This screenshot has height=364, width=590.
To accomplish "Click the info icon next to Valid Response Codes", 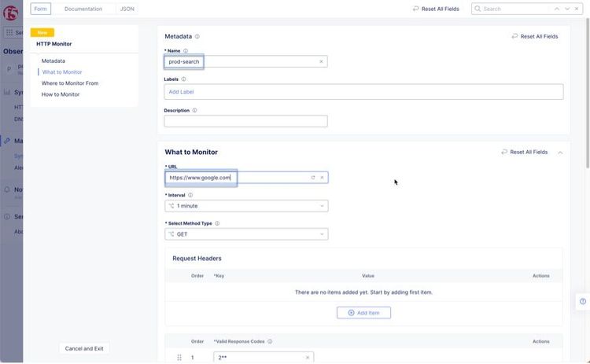I will point(270,341).
